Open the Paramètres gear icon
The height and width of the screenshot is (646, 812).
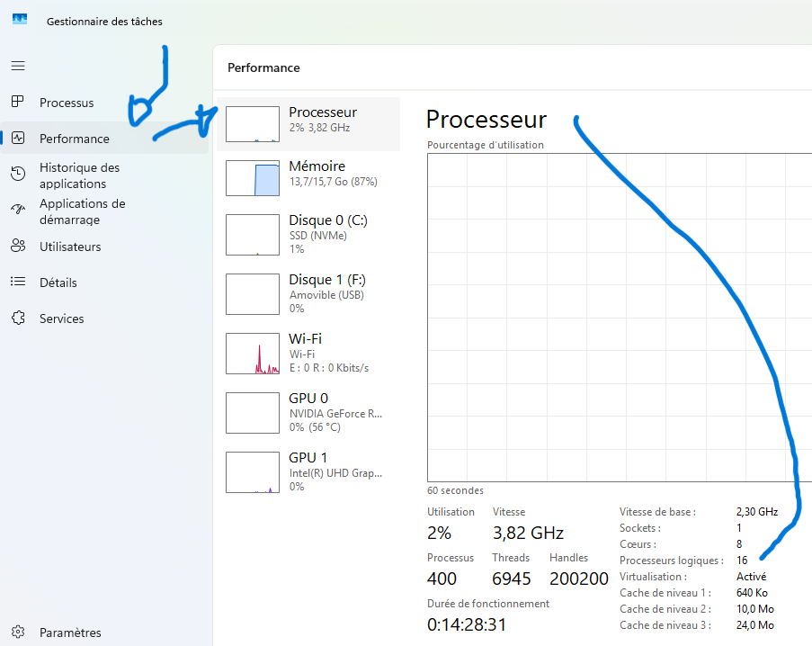(18, 633)
